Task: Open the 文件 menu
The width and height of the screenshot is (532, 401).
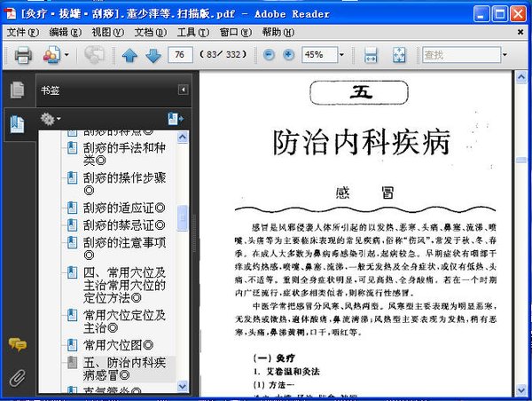Action: [x=23, y=33]
